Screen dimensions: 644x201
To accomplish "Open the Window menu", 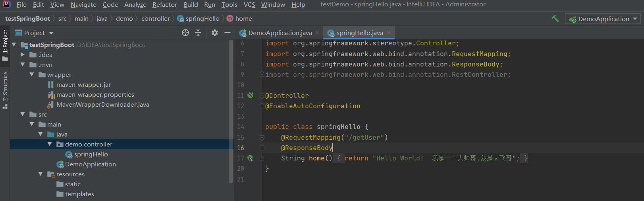I will coord(273,5).
